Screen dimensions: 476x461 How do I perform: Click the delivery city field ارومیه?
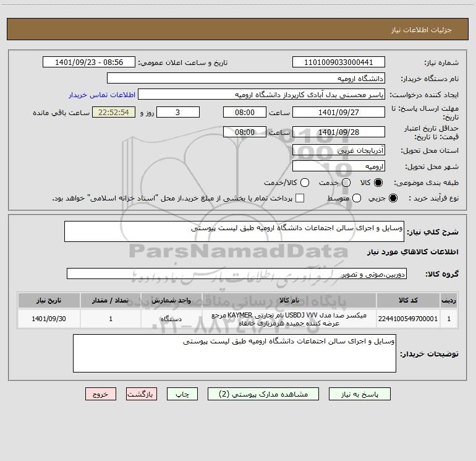coord(339,166)
